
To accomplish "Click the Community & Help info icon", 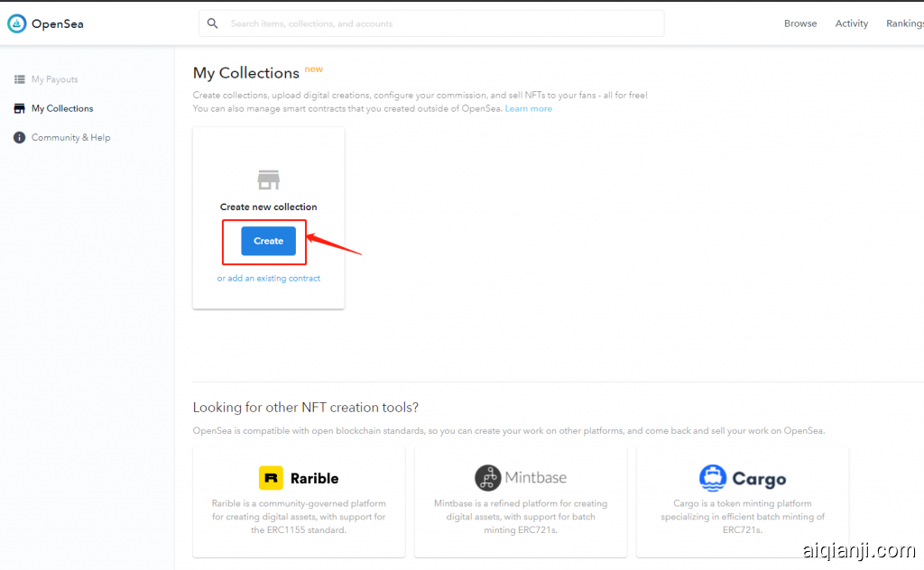I will (20, 137).
